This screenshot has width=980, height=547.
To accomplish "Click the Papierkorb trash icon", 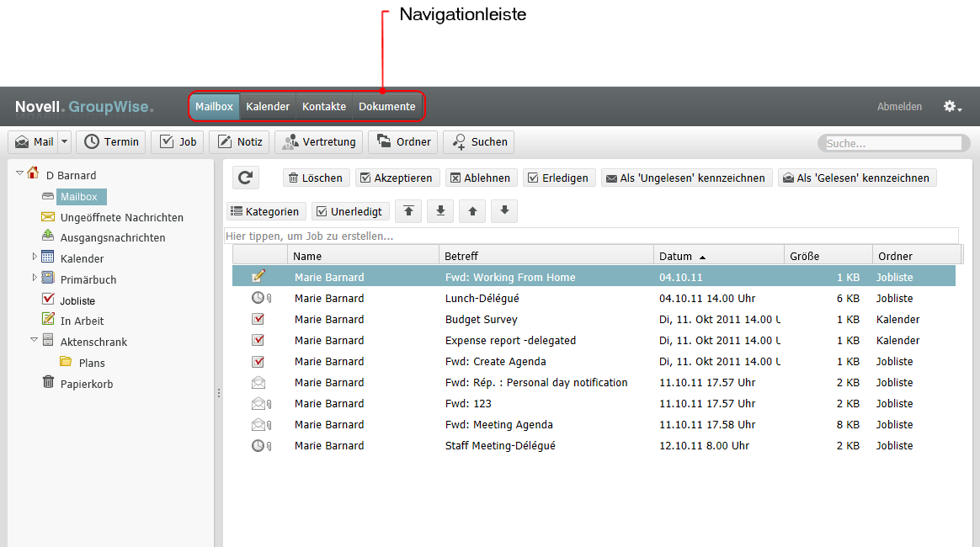I will tap(48, 381).
